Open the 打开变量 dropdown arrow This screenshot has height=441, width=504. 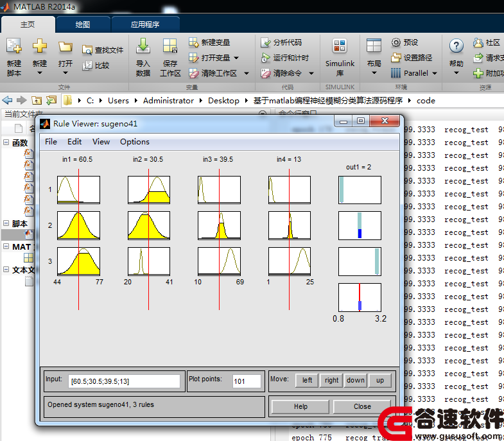coord(236,58)
